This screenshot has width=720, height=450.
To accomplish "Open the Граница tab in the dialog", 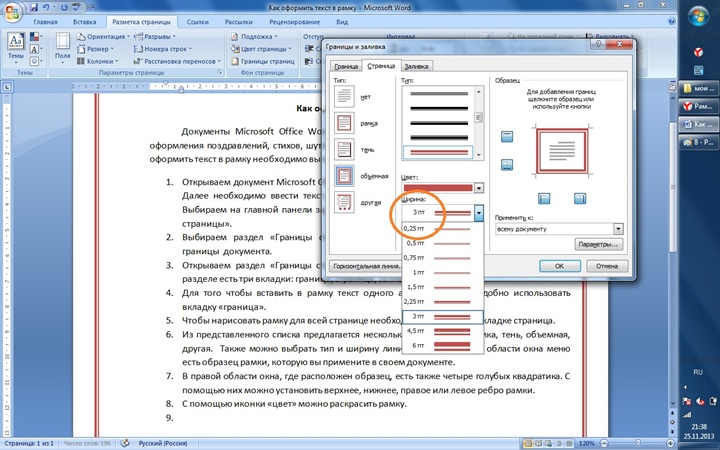I will (x=346, y=66).
